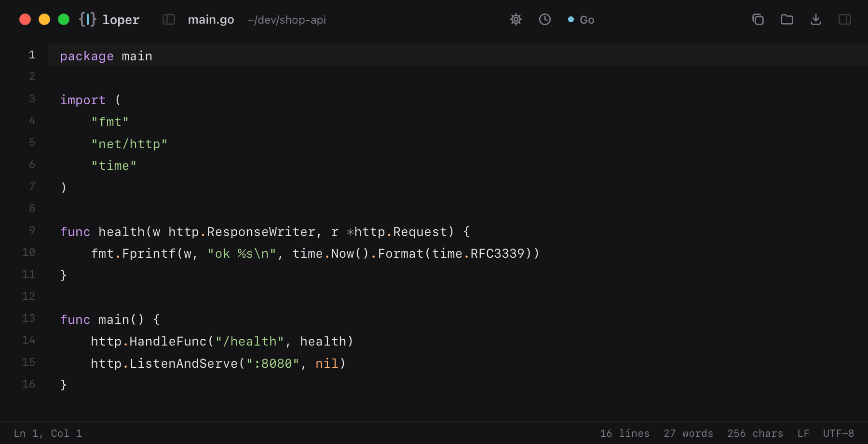868x444 pixels.
Task: Click the fmt.Fprintf call
Action: coord(133,253)
